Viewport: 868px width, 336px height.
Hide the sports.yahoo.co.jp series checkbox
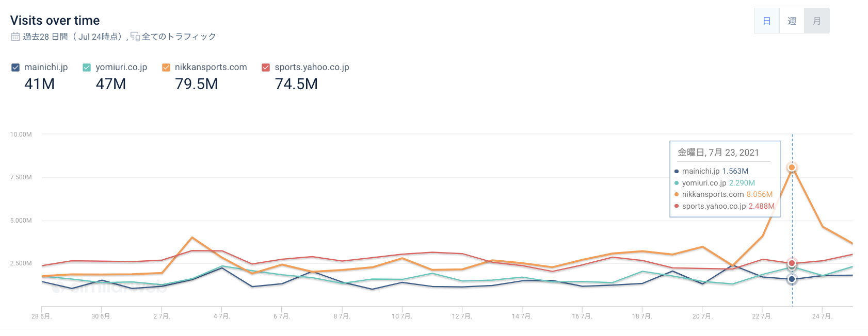(266, 68)
